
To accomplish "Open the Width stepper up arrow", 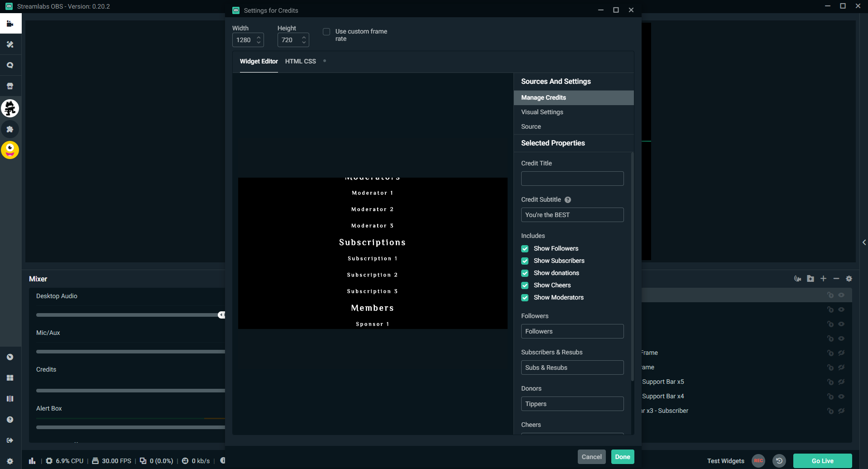I will [259, 37].
